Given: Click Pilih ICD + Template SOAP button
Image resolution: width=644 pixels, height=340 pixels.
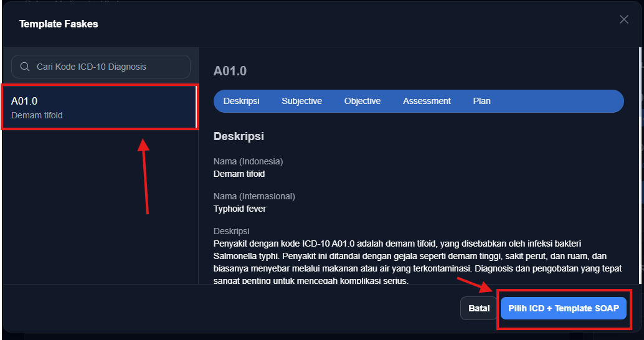Looking at the screenshot, I should coord(563,308).
